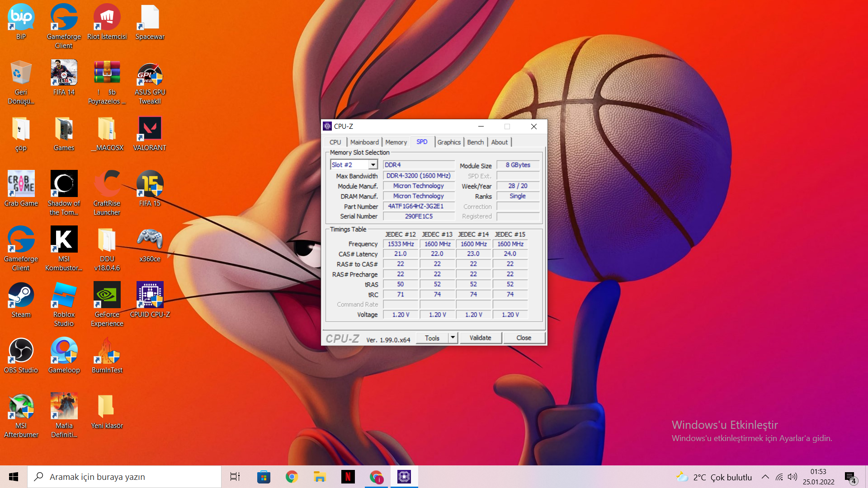Select the OBS Studio desktop icon

click(21, 351)
